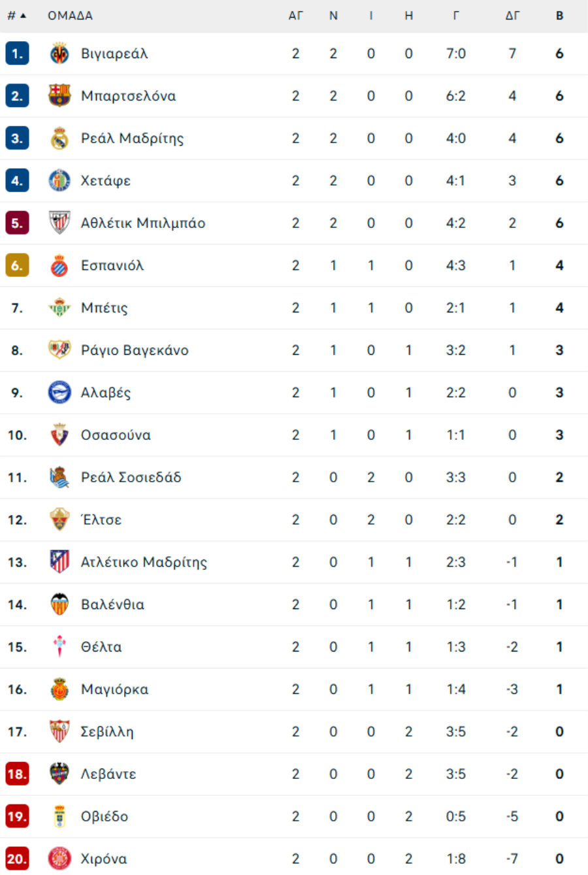Click the blue rank 1 badge
This screenshot has height=875, width=588.
point(17,54)
